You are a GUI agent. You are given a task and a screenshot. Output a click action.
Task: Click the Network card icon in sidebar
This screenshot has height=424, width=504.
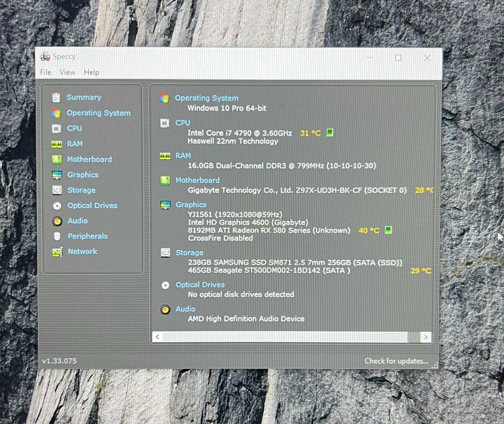[57, 252]
